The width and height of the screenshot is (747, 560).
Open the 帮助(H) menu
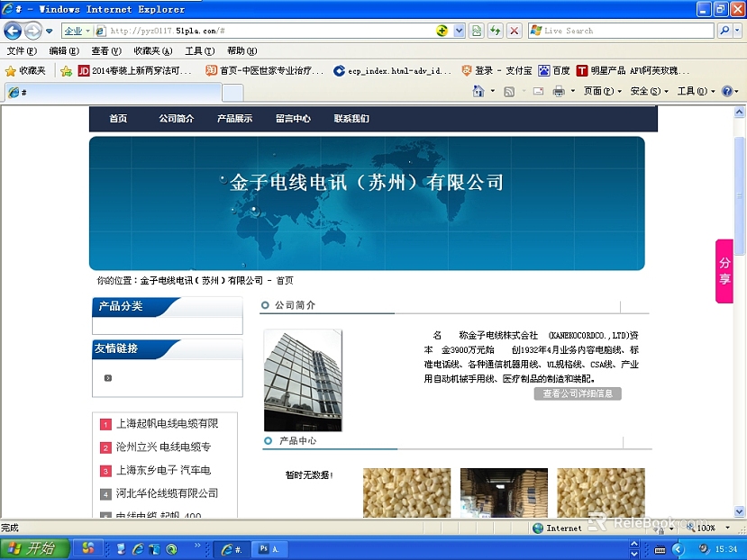(x=242, y=51)
